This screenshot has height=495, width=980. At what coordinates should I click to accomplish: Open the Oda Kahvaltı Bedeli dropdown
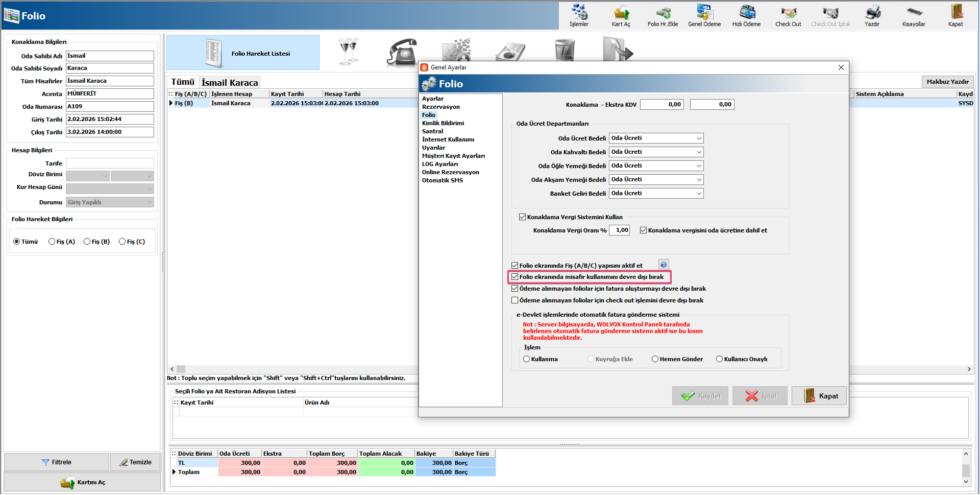click(699, 152)
